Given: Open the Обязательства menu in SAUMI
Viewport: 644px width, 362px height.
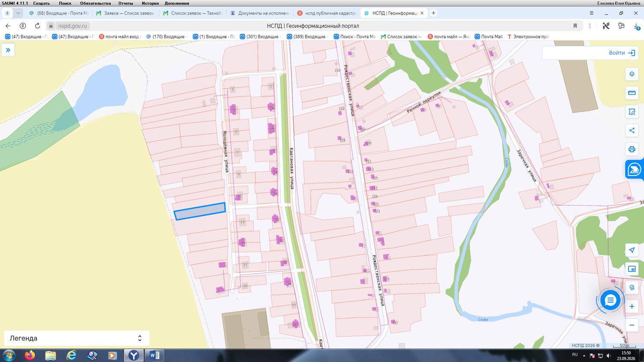Looking at the screenshot, I should point(95,3).
